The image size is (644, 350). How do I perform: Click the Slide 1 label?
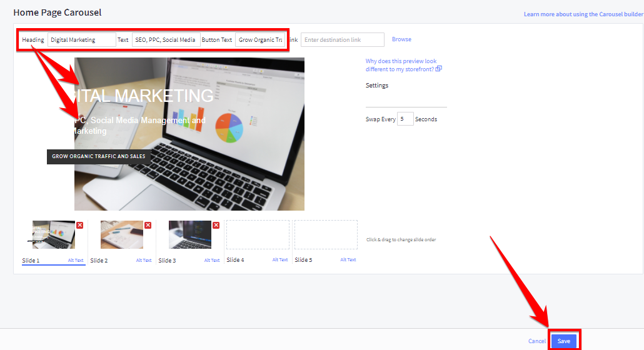click(x=31, y=261)
